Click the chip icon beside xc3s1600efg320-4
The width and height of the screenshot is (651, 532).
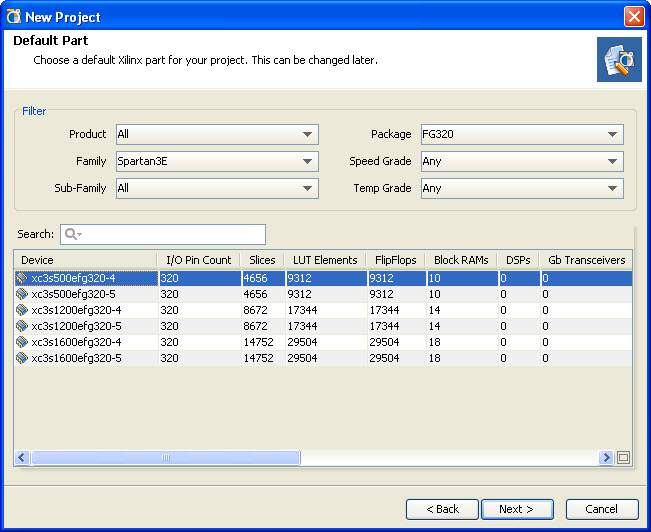pos(22,342)
